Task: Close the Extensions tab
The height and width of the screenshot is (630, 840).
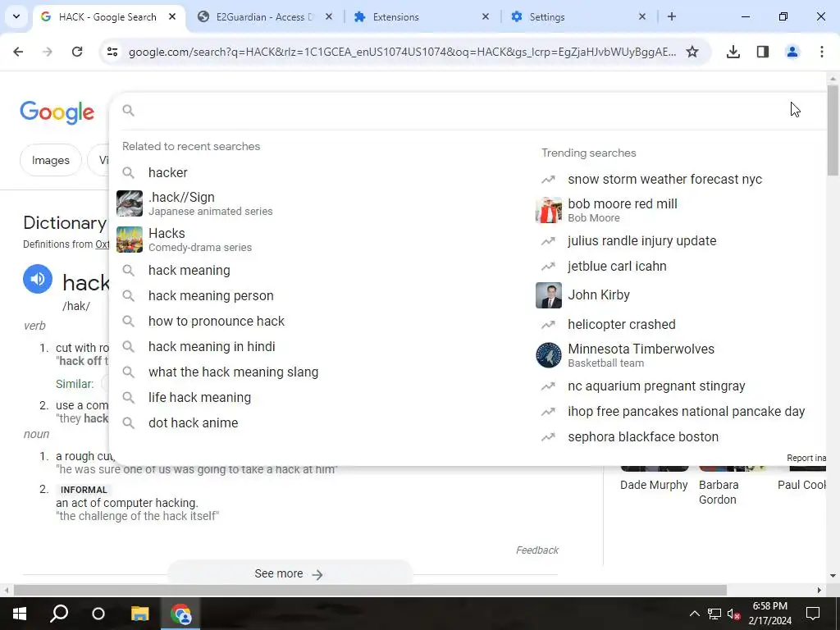Action: click(x=486, y=16)
